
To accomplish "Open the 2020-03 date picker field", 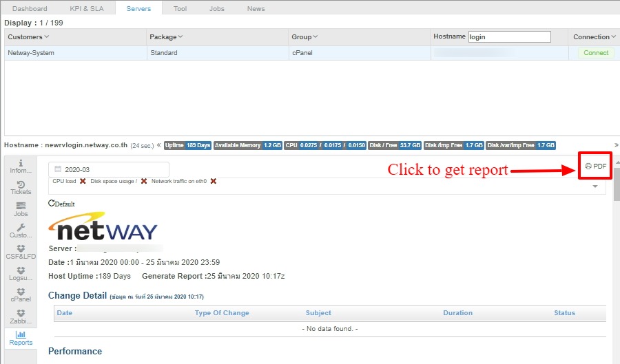I will coord(109,169).
